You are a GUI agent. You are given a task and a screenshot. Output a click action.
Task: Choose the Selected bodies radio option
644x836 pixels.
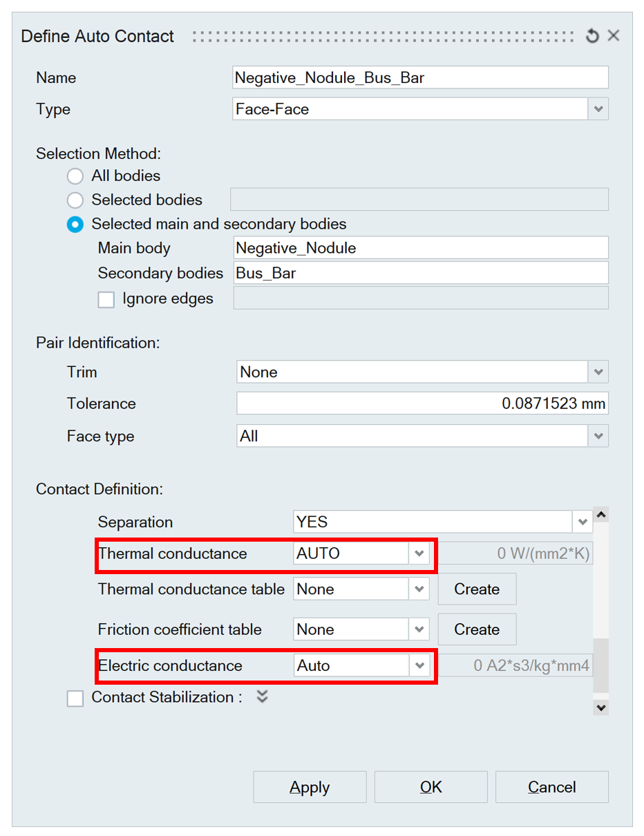click(x=75, y=200)
